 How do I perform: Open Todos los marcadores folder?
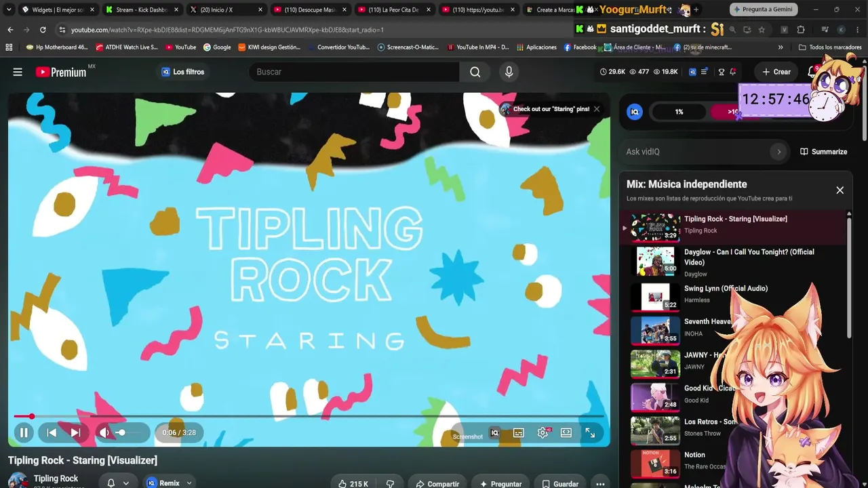(830, 47)
